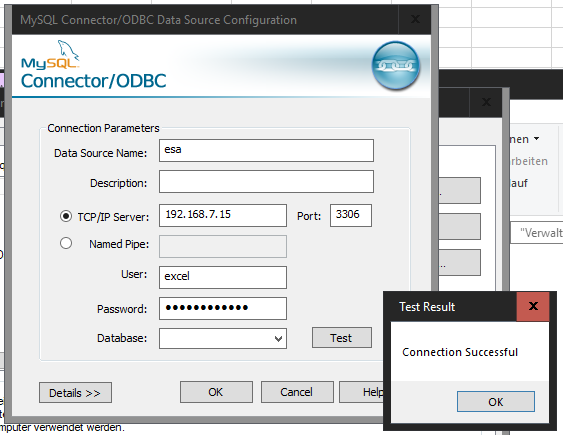The image size is (563, 435).
Task: Close the window behind the ODBC dialog
Action: click(x=486, y=102)
